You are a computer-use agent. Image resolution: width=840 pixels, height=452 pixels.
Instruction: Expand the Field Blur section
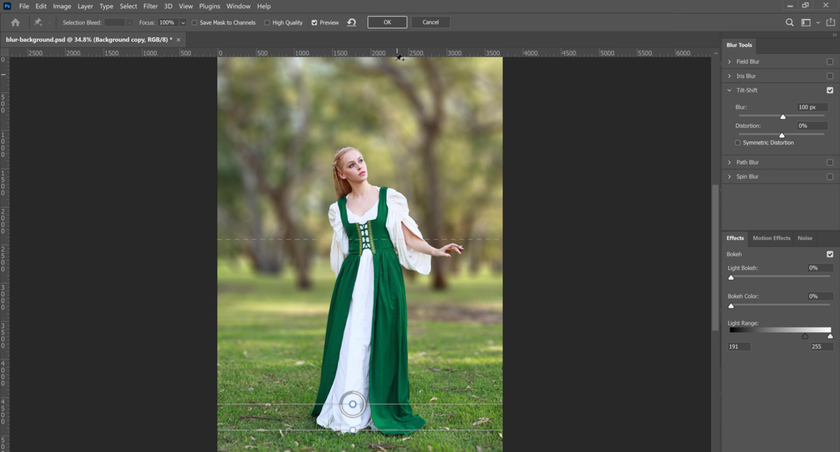pyautogui.click(x=729, y=62)
